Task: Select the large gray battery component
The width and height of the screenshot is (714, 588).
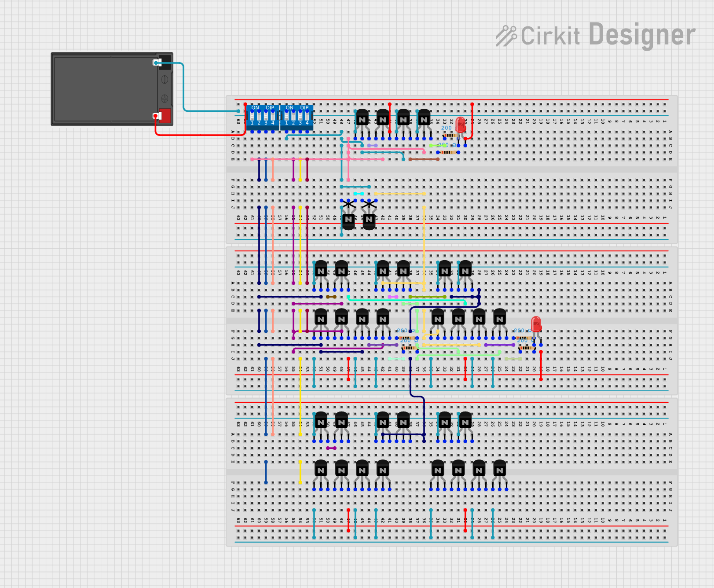Action: pos(112,89)
